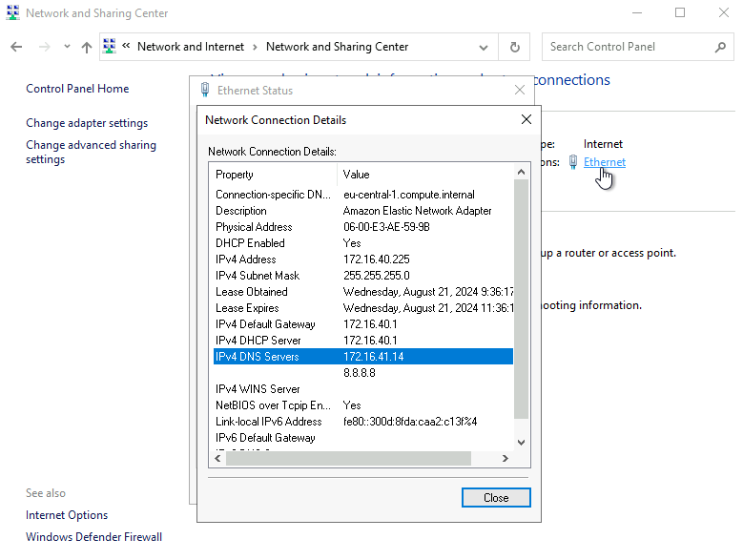Click the Forward navigation arrow

[45, 47]
